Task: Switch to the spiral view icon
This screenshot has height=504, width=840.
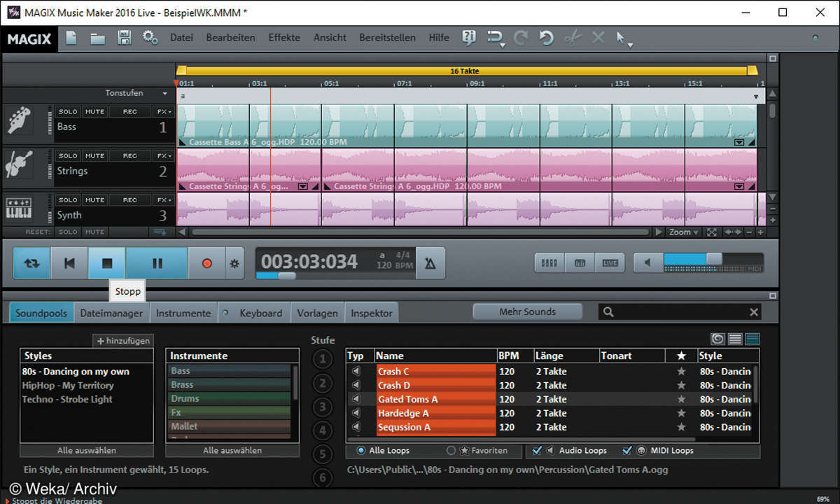Action: [x=717, y=339]
